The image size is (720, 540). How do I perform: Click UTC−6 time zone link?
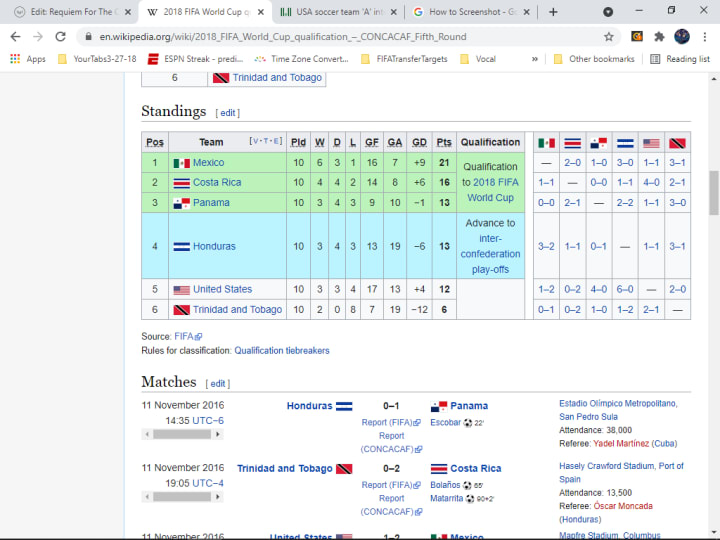208,421
